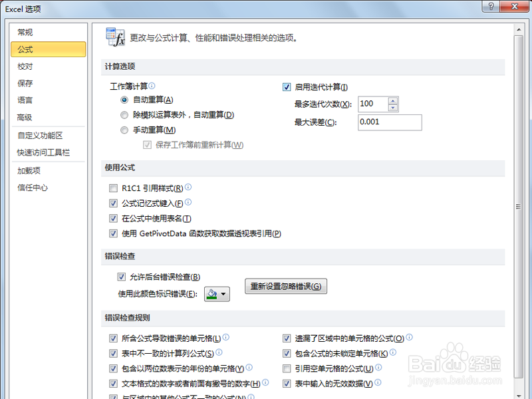Image resolution: width=532 pixels, height=399 pixels.
Task: Open 自定义功能区 category
Action: coord(48,136)
